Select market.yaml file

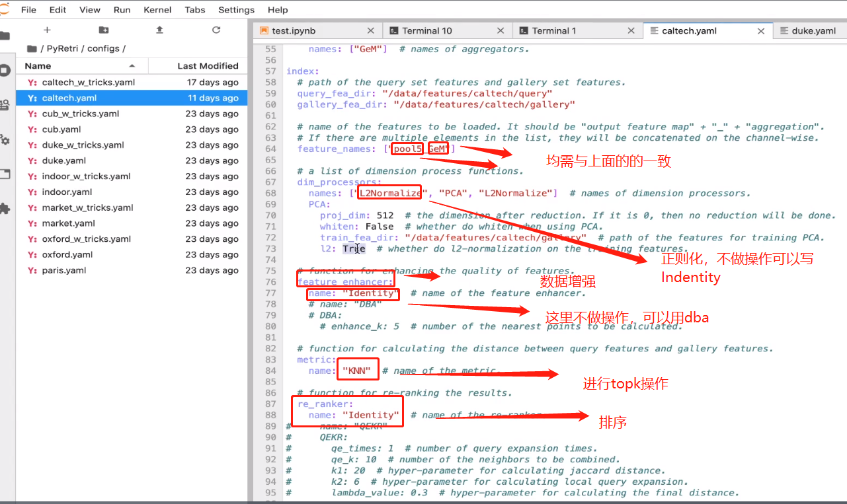pos(132,223)
